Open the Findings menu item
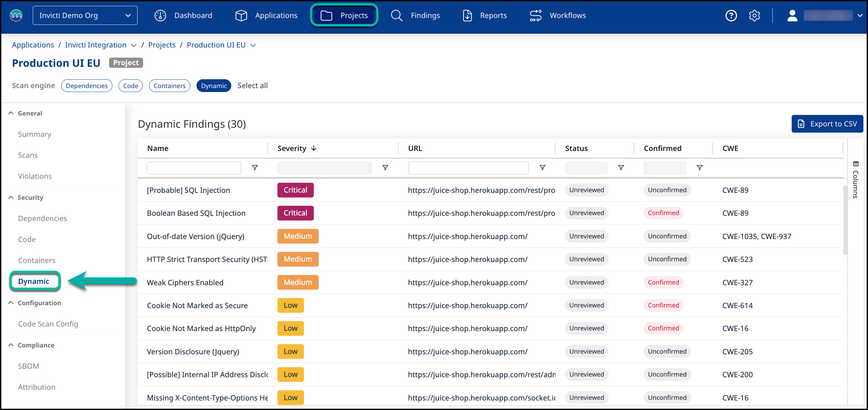This screenshot has height=410, width=868. tap(415, 15)
